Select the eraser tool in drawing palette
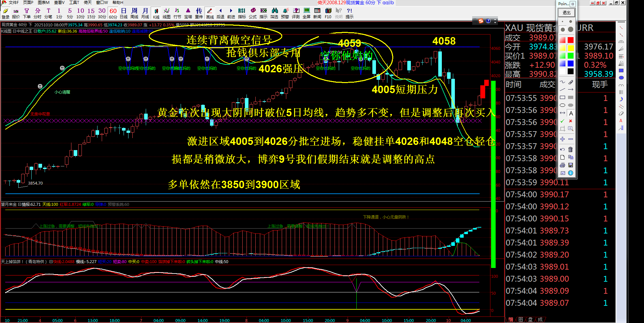The image size is (644, 323). 571,82
